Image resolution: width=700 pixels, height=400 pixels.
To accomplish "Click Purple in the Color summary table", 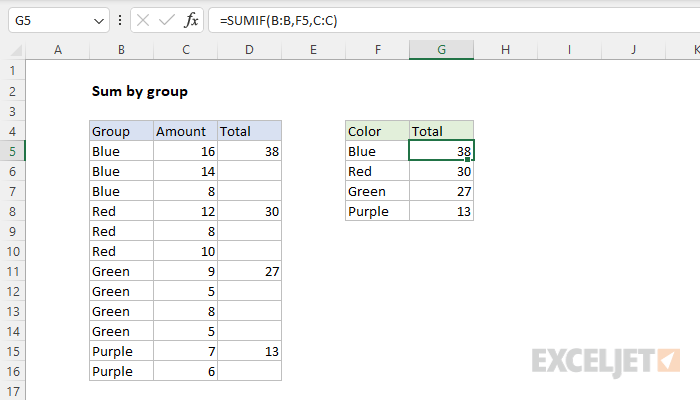I will point(378,211).
